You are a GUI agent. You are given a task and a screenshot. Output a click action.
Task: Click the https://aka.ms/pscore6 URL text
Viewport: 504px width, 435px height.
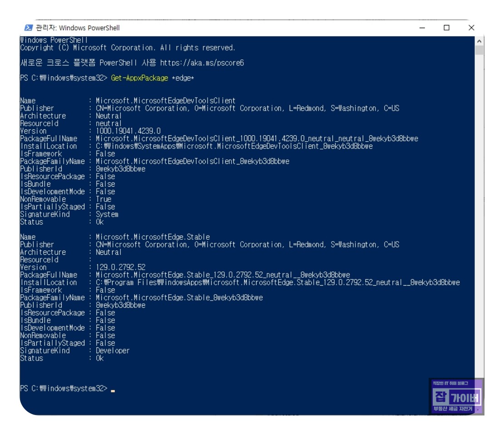tap(202, 63)
